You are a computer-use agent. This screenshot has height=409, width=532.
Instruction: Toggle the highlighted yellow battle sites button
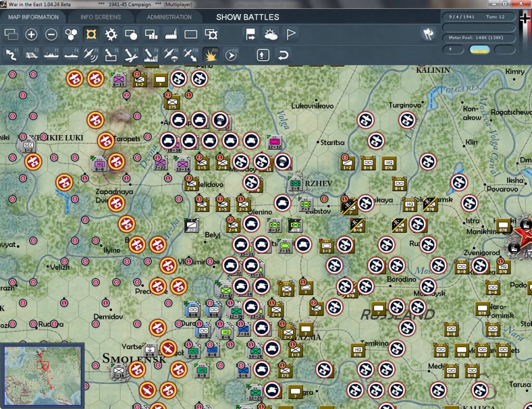[91, 34]
